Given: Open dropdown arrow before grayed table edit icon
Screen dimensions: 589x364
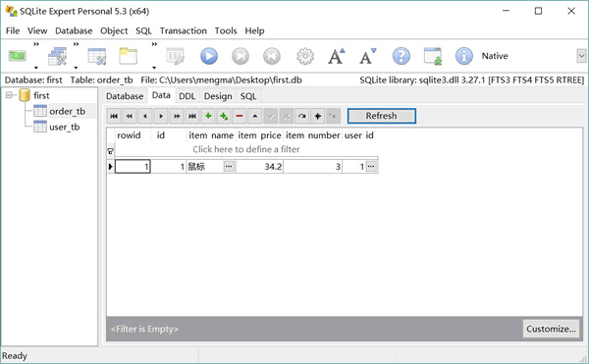Looking at the screenshot, I should click(154, 68).
